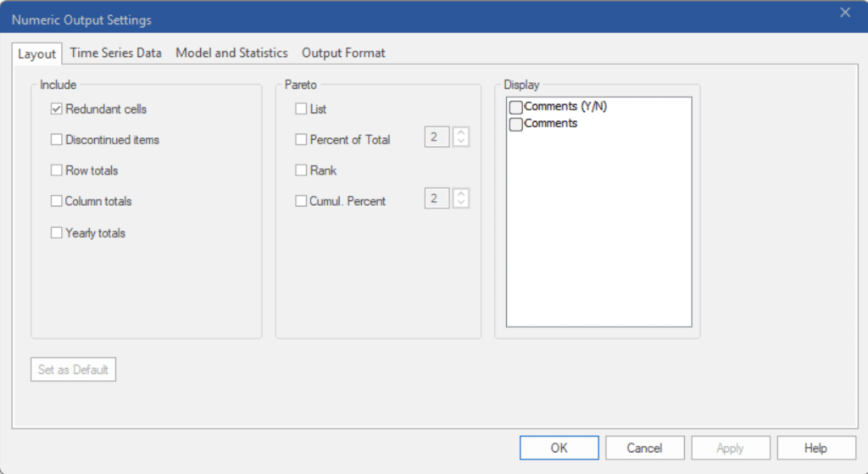
Task: Click the Cancel button
Action: [x=644, y=448]
